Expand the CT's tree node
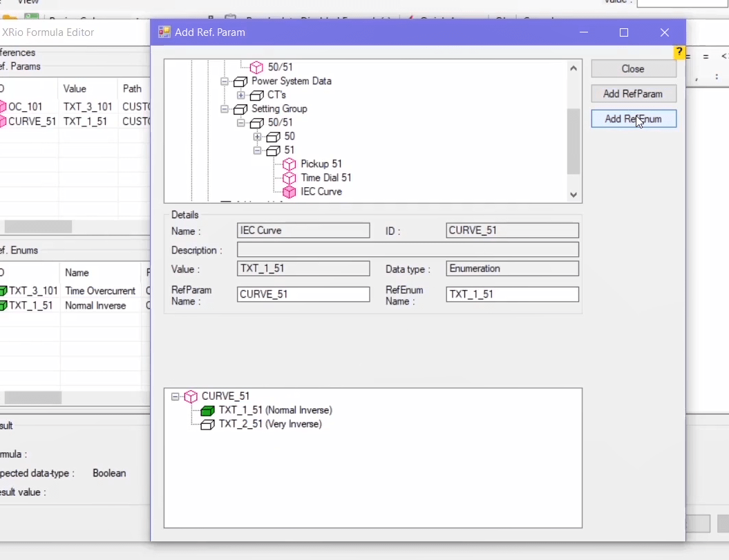Screen dimensions: 729x560 240,95
